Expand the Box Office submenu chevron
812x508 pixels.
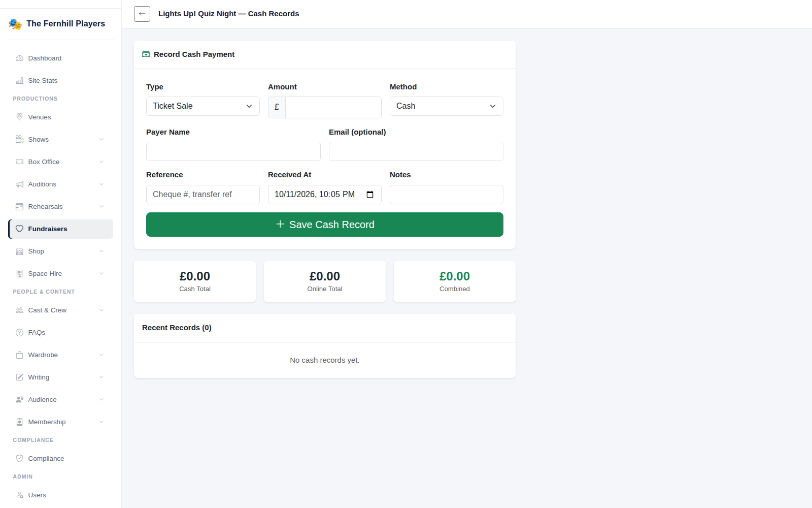click(x=101, y=162)
